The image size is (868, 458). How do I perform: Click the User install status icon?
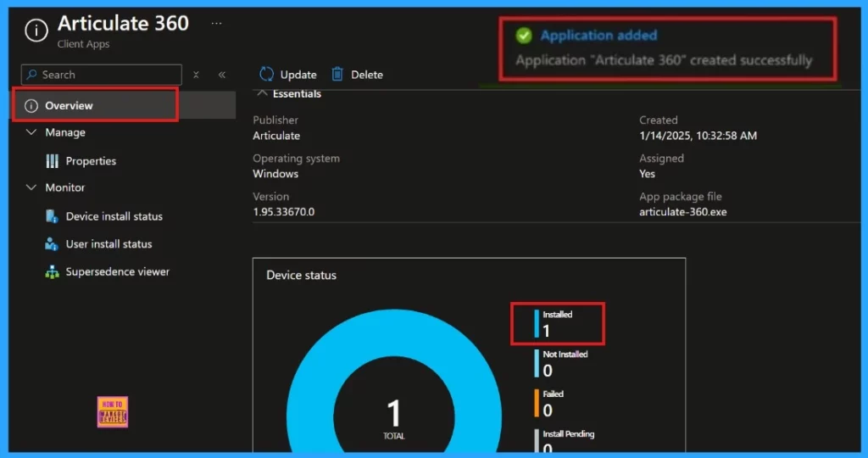pos(52,244)
